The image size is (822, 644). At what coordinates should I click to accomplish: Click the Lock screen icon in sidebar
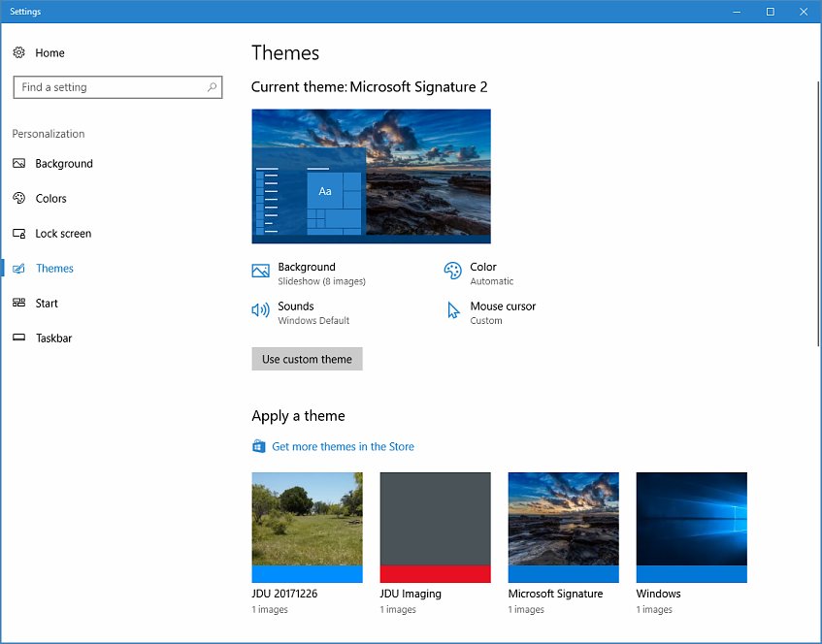(18, 233)
